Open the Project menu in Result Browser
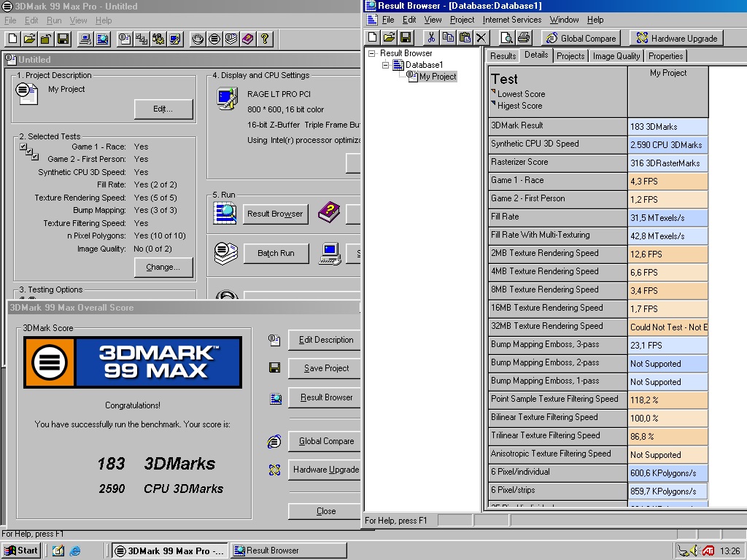This screenshot has height=560, width=747. tap(462, 20)
